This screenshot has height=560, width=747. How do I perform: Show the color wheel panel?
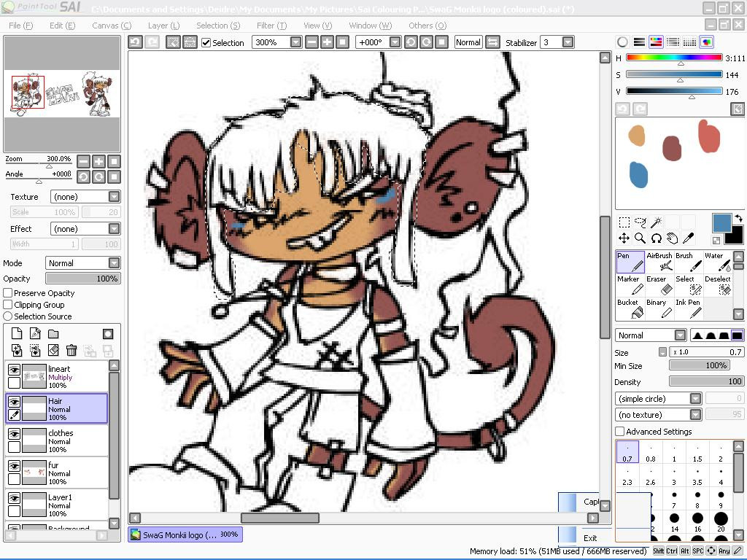coord(622,42)
